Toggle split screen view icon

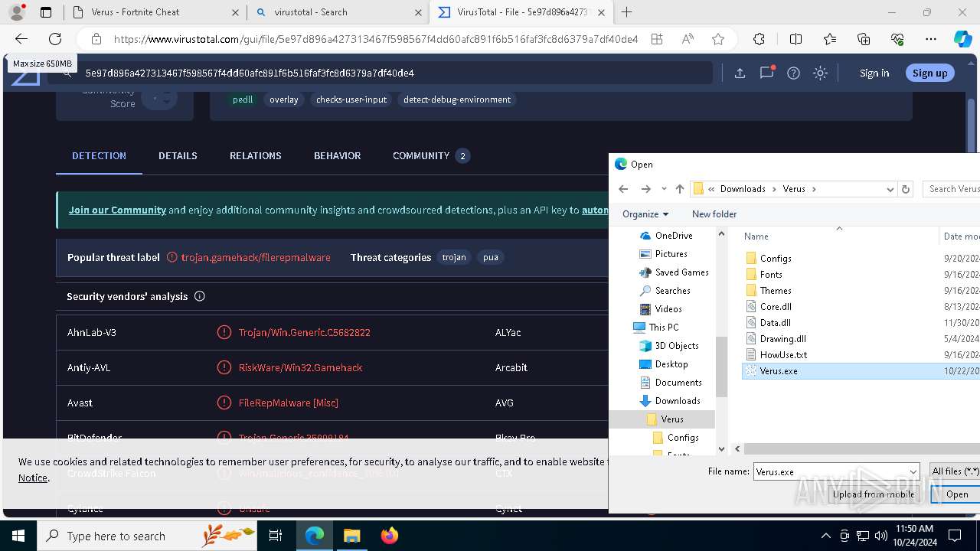coord(795,39)
